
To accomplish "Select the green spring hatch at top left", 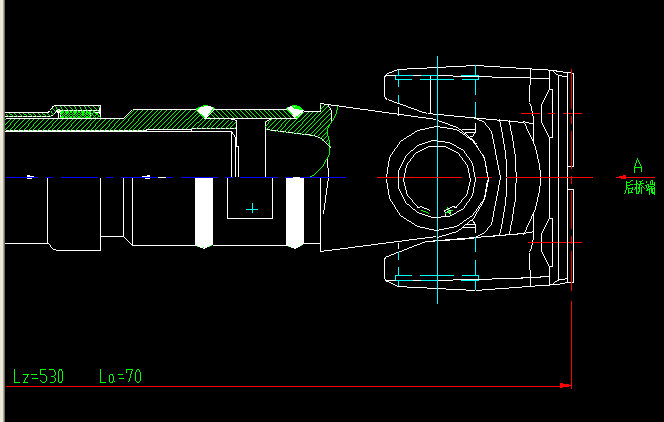I will coord(78,110).
